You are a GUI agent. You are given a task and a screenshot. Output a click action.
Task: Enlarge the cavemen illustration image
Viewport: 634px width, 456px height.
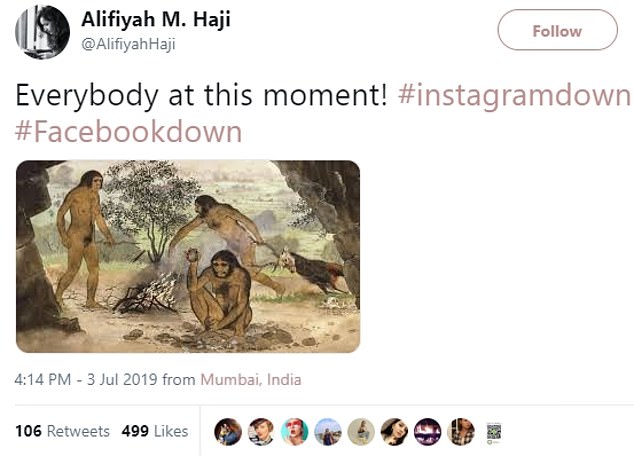point(188,256)
